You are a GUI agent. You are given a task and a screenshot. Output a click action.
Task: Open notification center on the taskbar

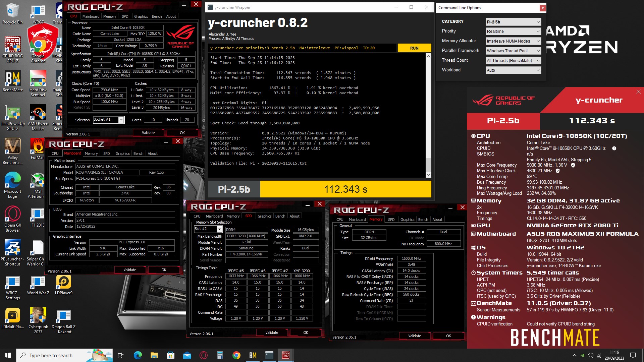633,355
